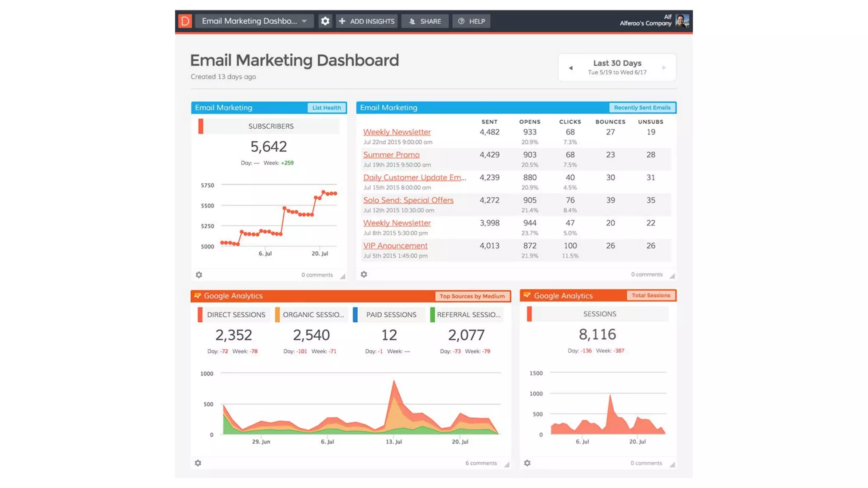Click resize handle of Subscribers widget
This screenshot has width=868, height=488.
[342, 277]
